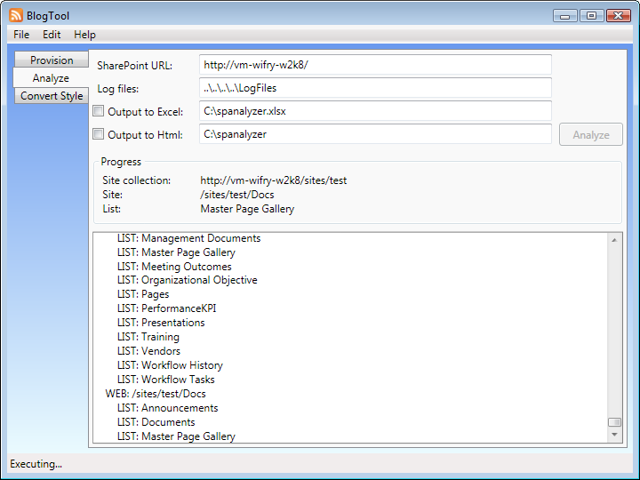Viewport: 640px width, 480px height.
Task: Click the Analyze button
Action: tap(591, 135)
